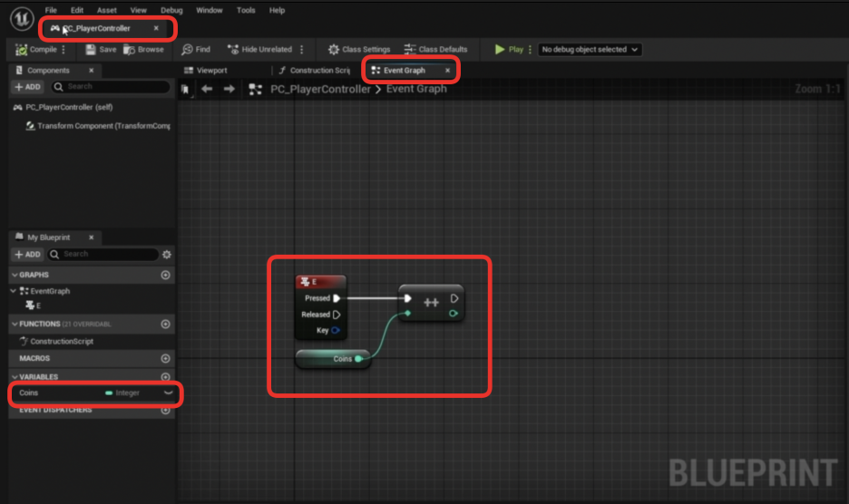The image size is (849, 504).
Task: Browse to asset in Content Browser
Action: [143, 49]
